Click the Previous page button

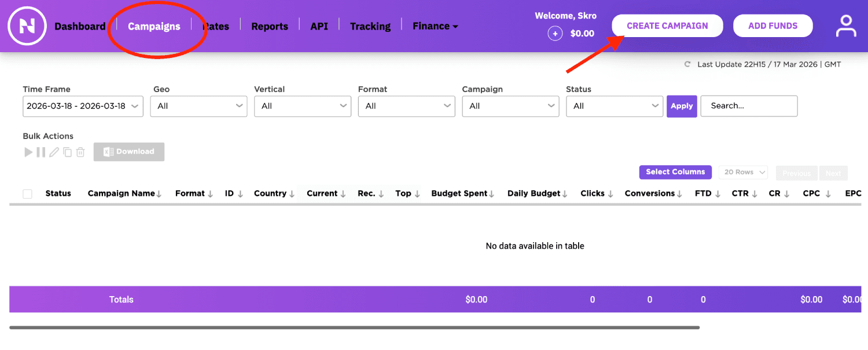[x=797, y=173]
